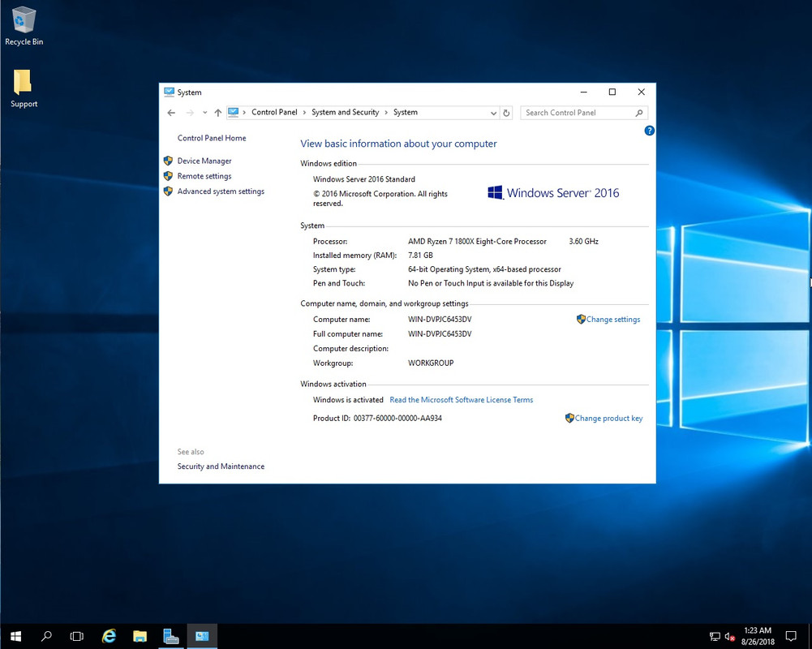Open File Explorer from taskbar
Screen dimensions: 812x649
[140, 636]
